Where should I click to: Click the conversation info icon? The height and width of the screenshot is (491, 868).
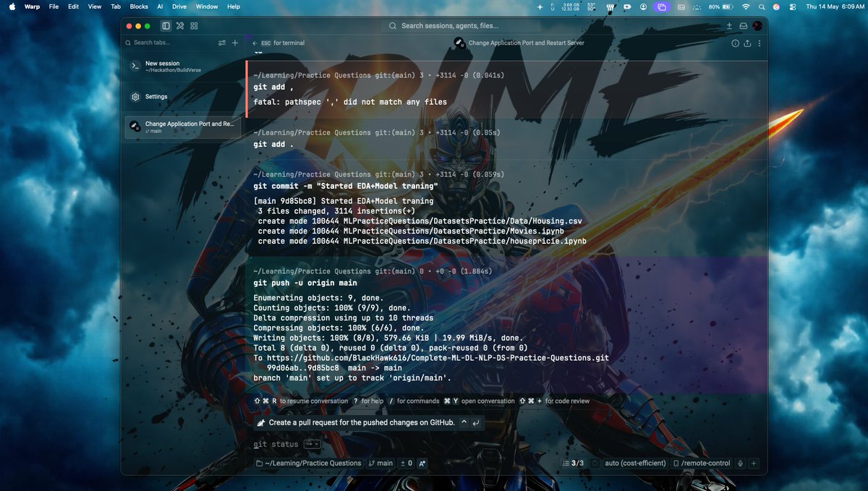coord(736,43)
